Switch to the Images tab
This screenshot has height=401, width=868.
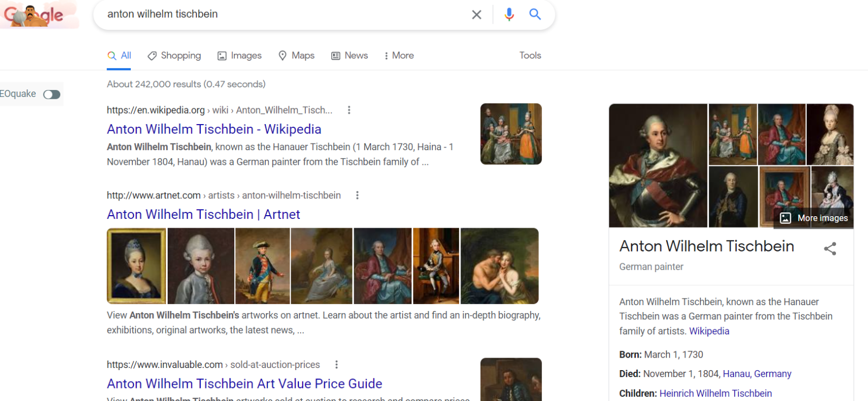tap(239, 55)
